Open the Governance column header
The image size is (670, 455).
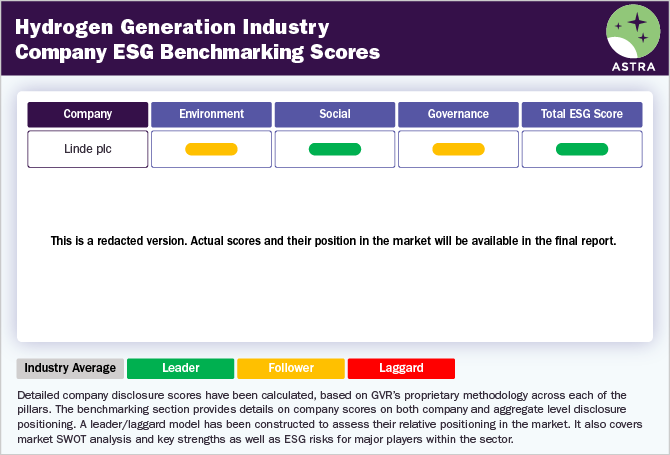(x=458, y=114)
